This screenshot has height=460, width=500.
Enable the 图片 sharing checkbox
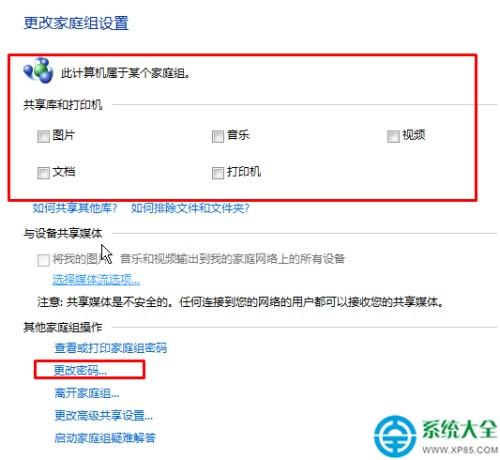[43, 136]
